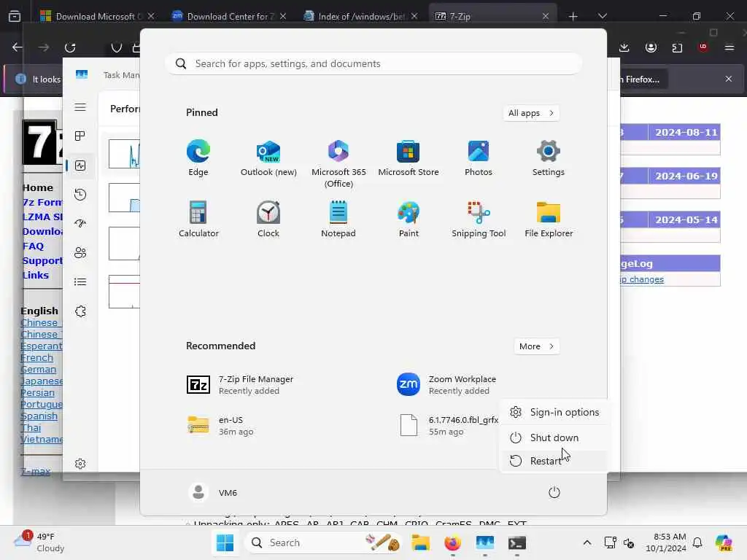
Task: Open the German language link on 7-Zip page
Action: (x=38, y=370)
